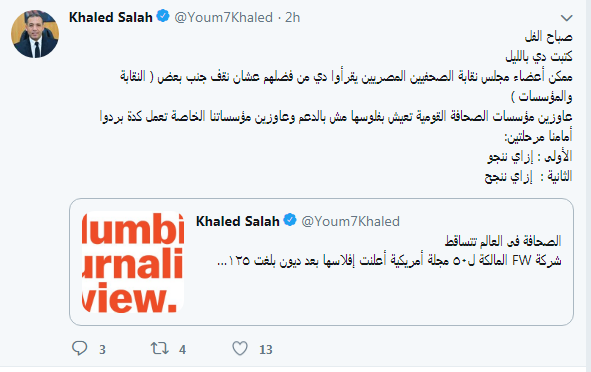591x372 pixels.
Task: Click the retweet count number 4
Action: pos(182,350)
